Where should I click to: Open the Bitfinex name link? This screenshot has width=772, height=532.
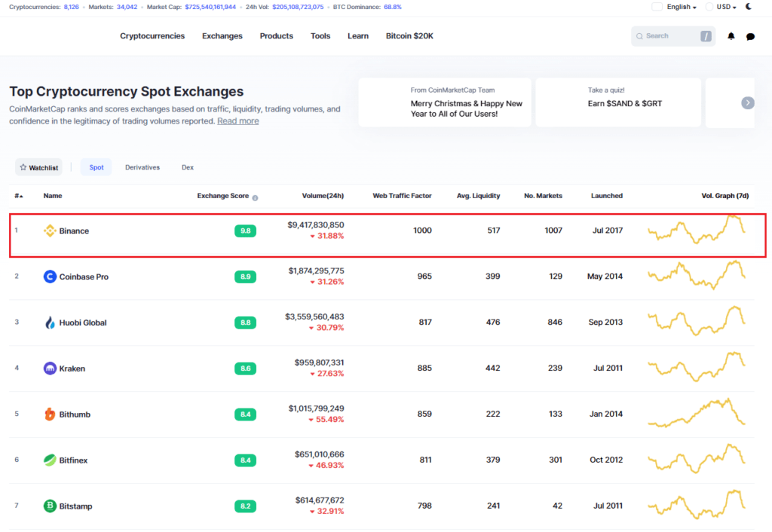tap(73, 460)
